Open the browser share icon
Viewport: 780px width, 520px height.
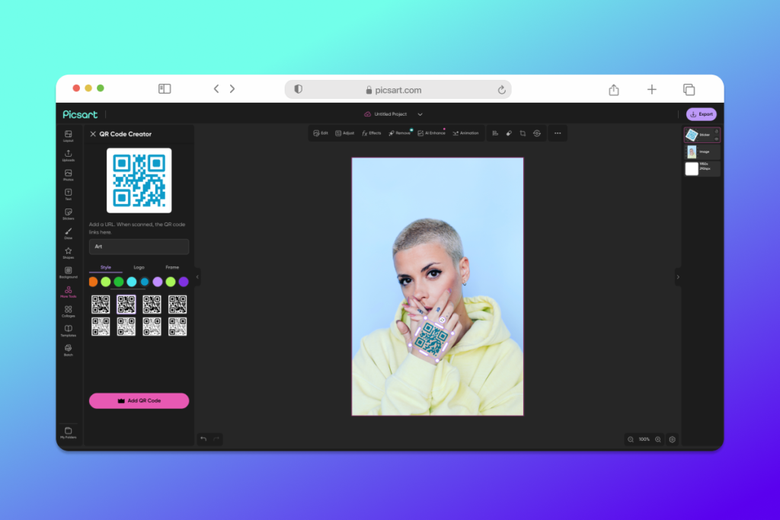point(614,90)
